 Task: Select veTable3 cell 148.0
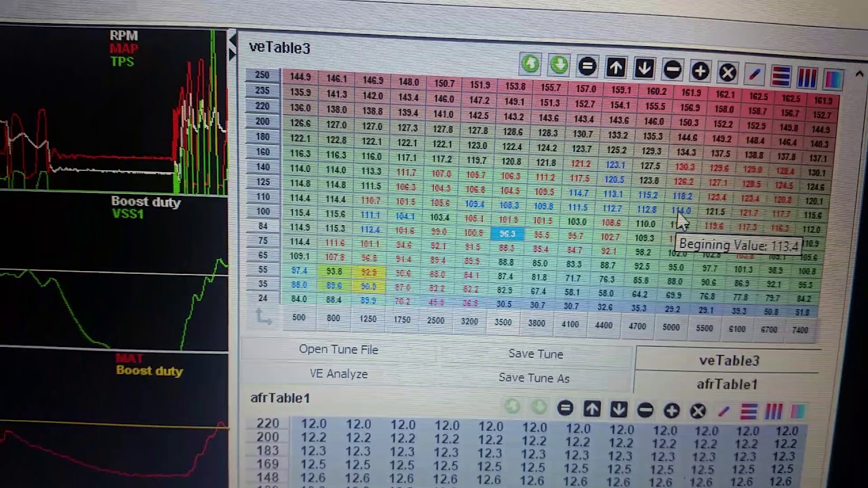[408, 82]
